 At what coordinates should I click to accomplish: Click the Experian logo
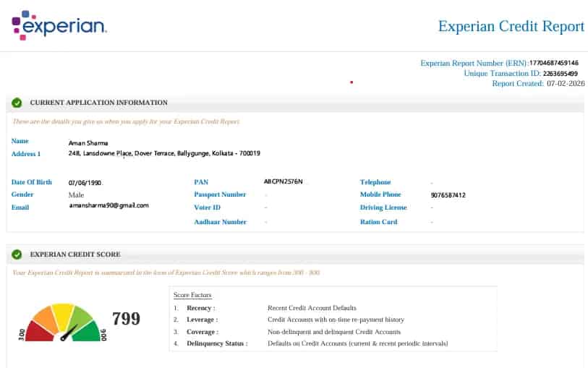59,25
